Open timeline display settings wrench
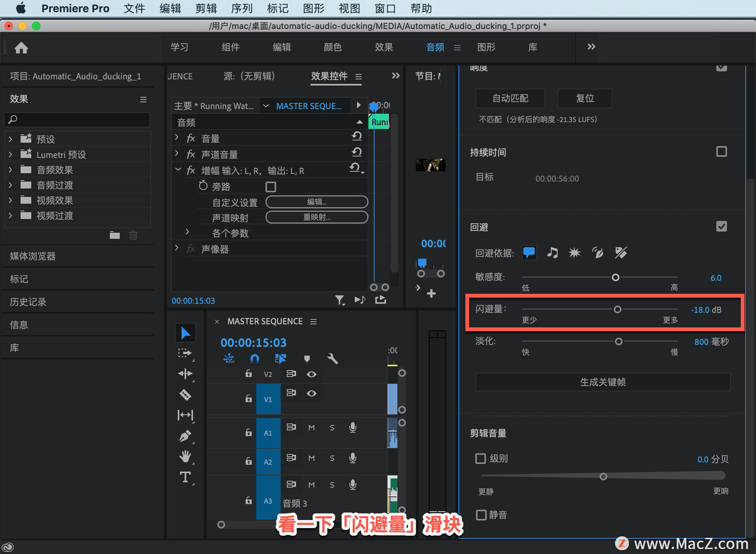This screenshot has width=756, height=554. point(332,359)
